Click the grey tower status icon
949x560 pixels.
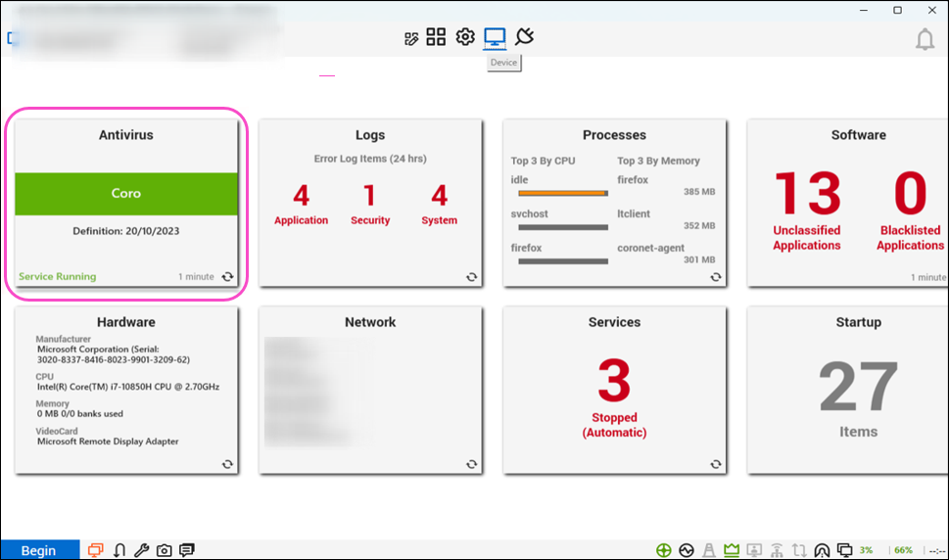coord(709,549)
